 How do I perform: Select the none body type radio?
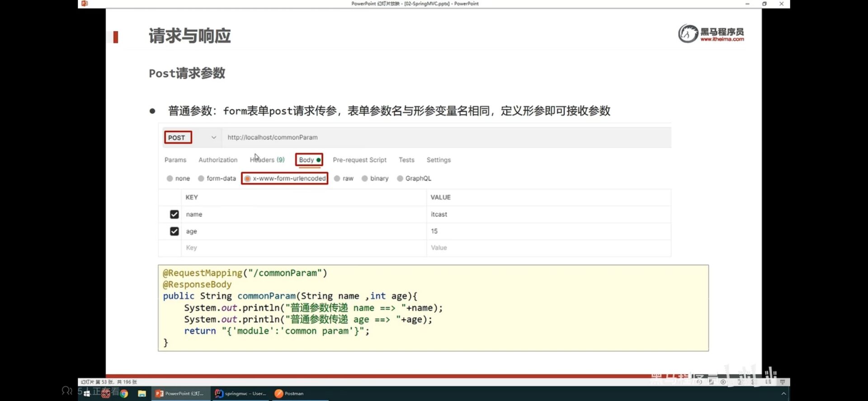170,178
